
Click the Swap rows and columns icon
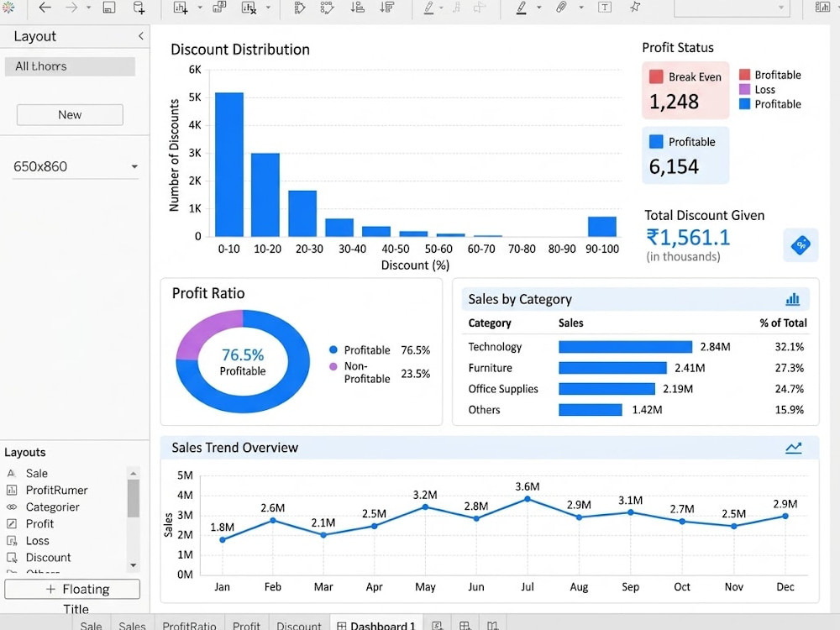click(300, 8)
